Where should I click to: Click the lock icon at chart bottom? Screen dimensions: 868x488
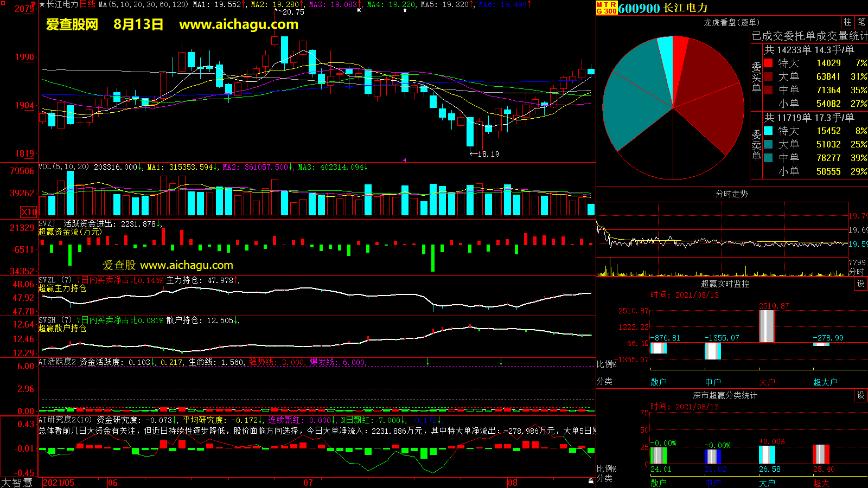pos(591,481)
